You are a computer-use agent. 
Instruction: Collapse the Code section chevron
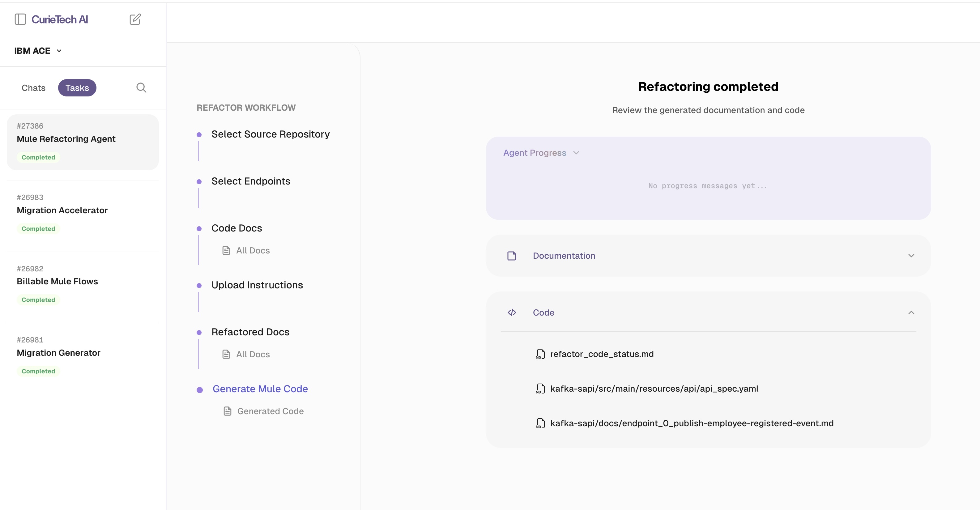click(911, 312)
